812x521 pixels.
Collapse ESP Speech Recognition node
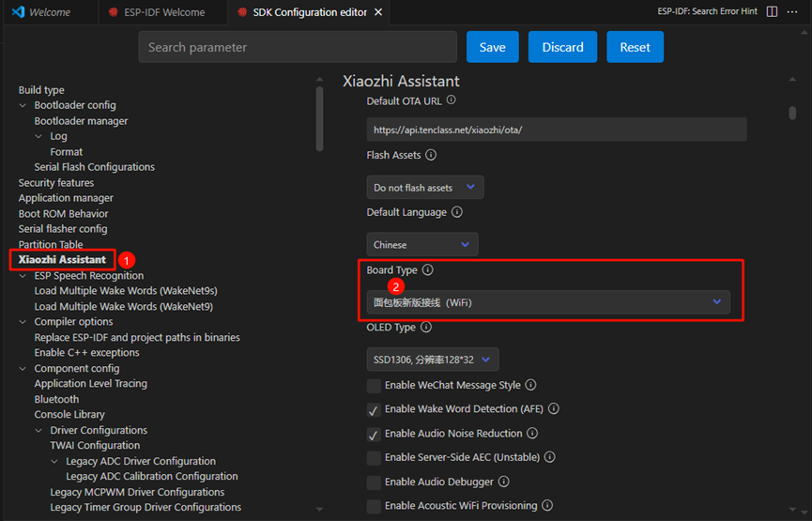pyautogui.click(x=23, y=275)
